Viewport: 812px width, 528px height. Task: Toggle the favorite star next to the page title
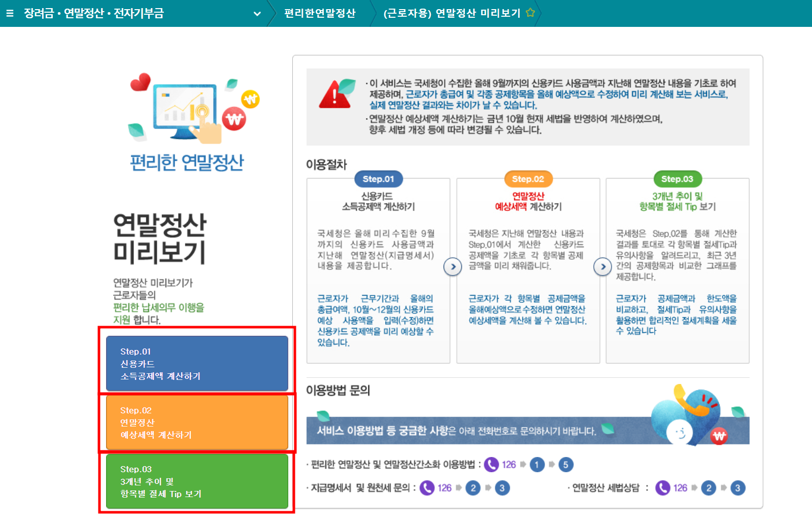pos(530,14)
